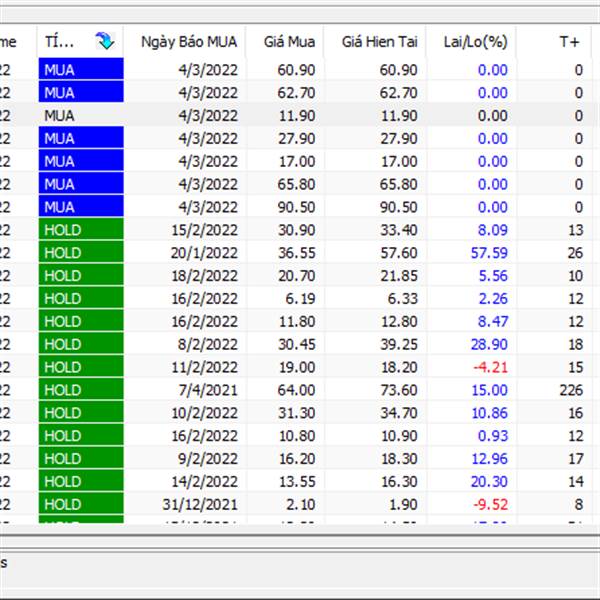Click current price 57.60
Viewport: 600px width, 600px height.
click(399, 253)
